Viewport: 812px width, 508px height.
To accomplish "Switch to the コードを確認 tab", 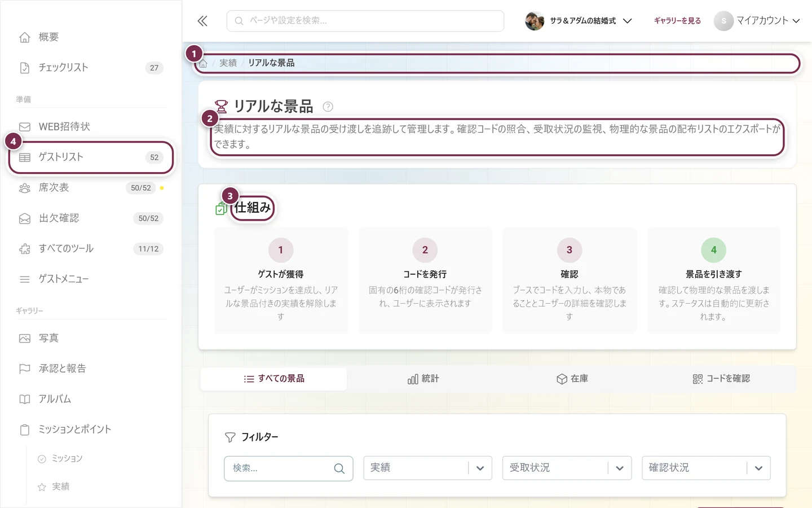I will [721, 379].
